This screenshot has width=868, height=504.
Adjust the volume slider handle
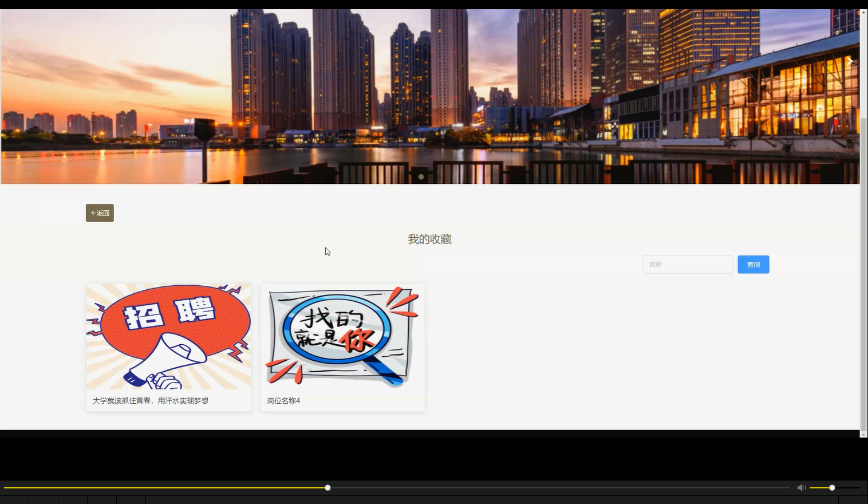pos(832,488)
